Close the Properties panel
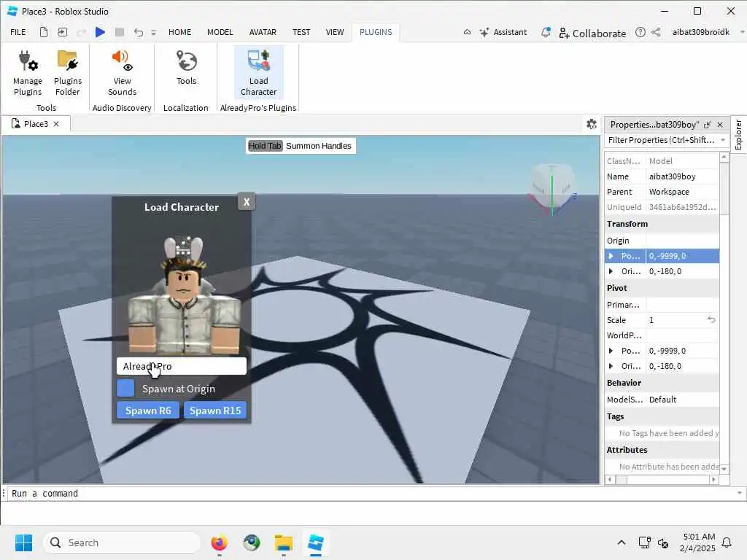The width and height of the screenshot is (747, 560). (x=720, y=125)
